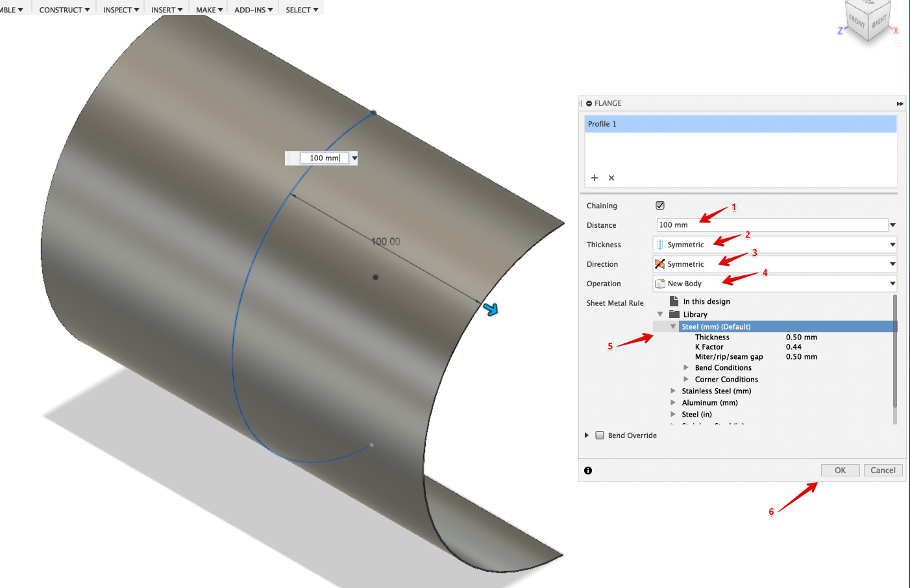Click the Miter/rip/seam gap 0.50 mm value
910x588 pixels.
(802, 357)
